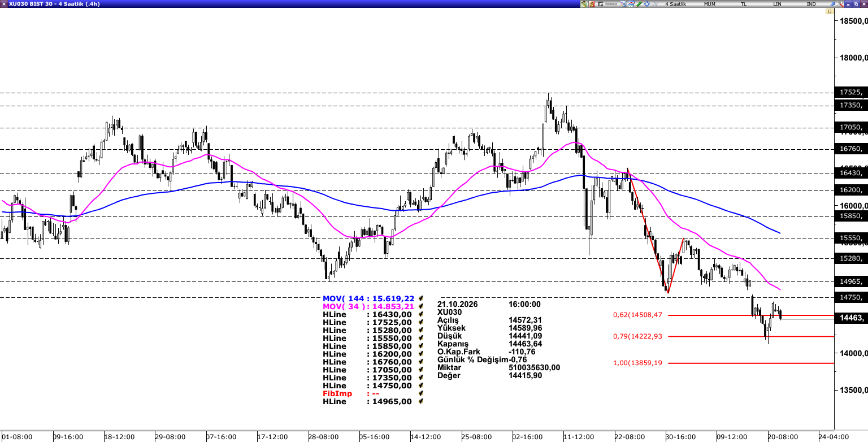Click the 17525 price tag on the axis
The image size is (868, 442).
click(x=851, y=92)
